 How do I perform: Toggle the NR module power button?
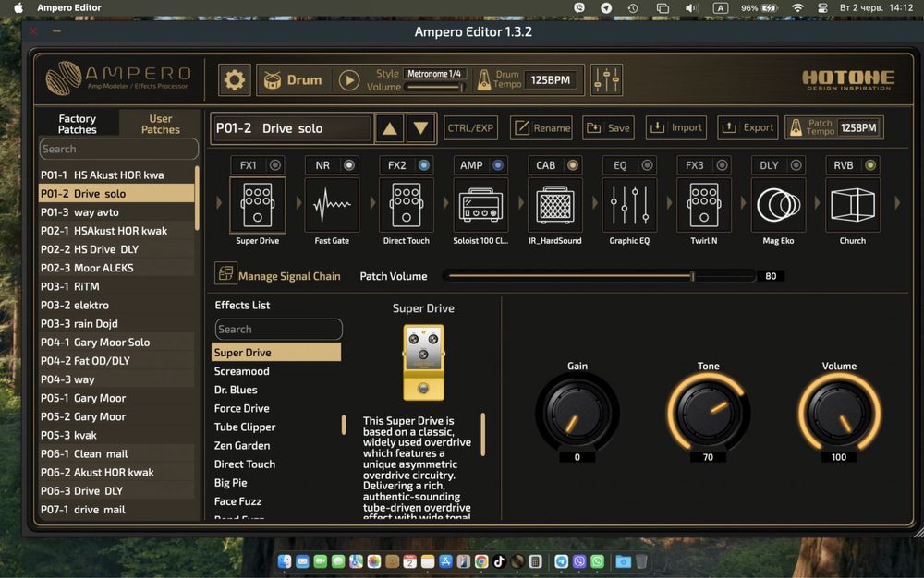(x=349, y=165)
